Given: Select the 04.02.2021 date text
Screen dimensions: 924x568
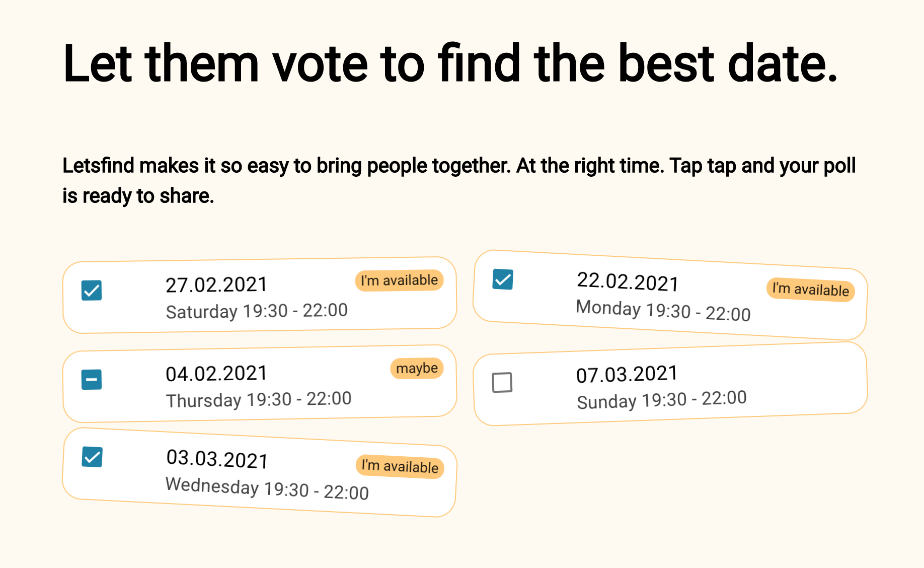Looking at the screenshot, I should tap(216, 374).
